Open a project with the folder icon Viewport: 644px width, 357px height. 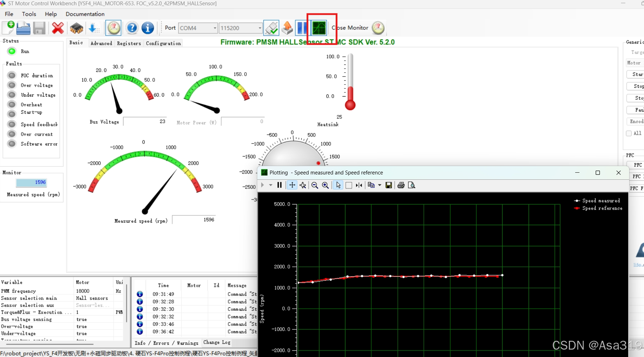pos(23,28)
